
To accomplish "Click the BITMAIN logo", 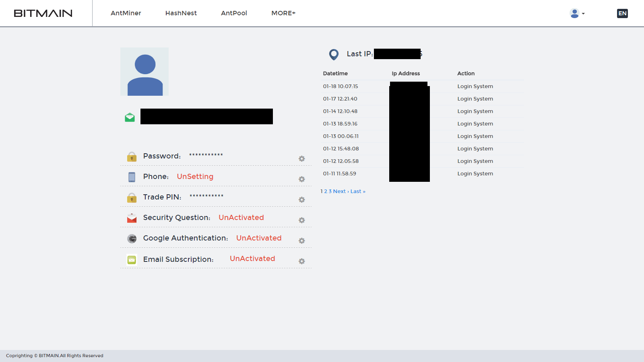I will point(43,13).
